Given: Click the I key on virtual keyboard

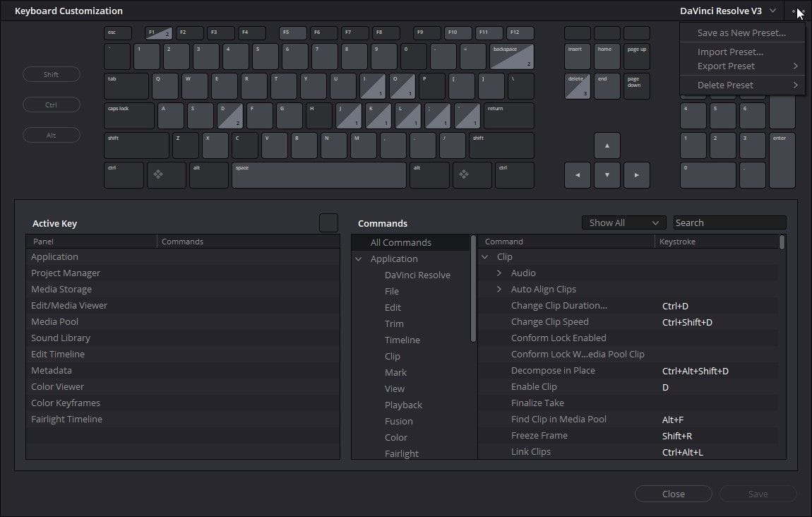Looking at the screenshot, I should click(372, 86).
